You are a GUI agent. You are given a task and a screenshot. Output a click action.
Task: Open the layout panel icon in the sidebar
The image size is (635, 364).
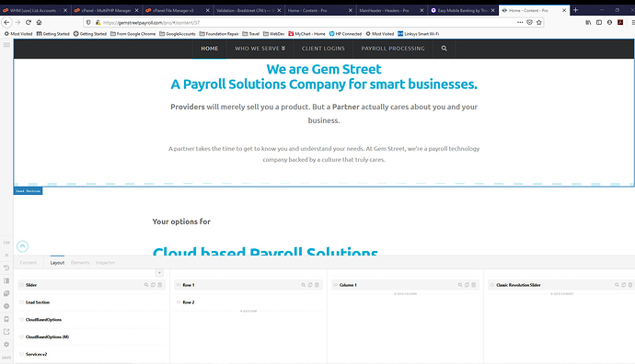pyautogui.click(x=6, y=280)
